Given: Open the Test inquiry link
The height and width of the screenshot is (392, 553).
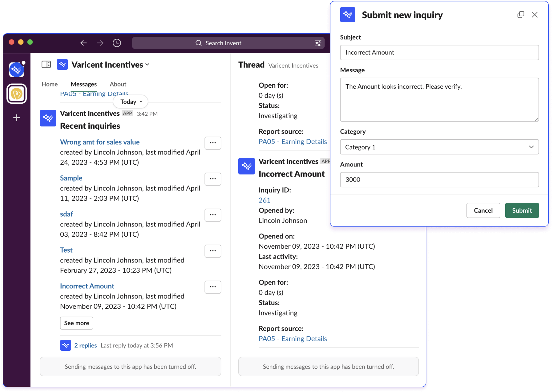Looking at the screenshot, I should click(x=66, y=250).
